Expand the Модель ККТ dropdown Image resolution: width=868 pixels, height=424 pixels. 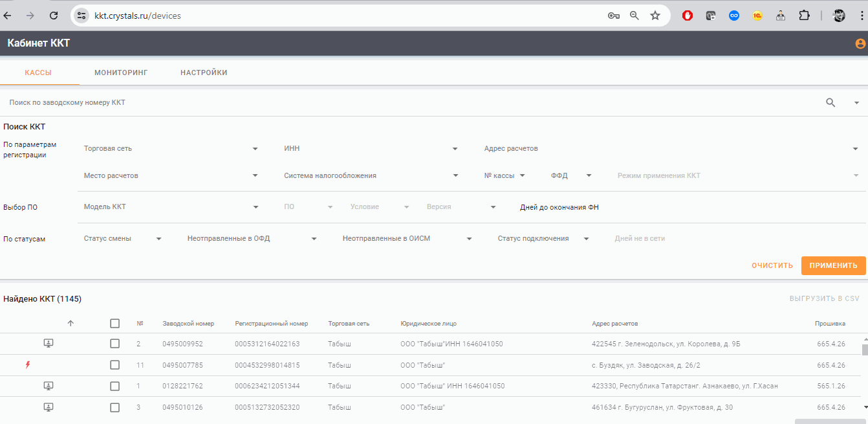[x=171, y=207]
